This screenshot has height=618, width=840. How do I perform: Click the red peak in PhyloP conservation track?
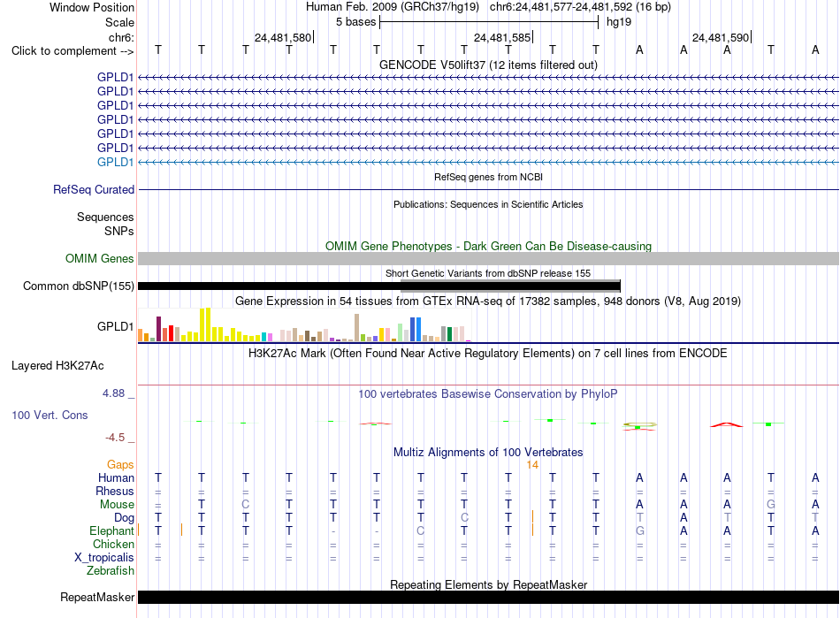pyautogui.click(x=727, y=424)
